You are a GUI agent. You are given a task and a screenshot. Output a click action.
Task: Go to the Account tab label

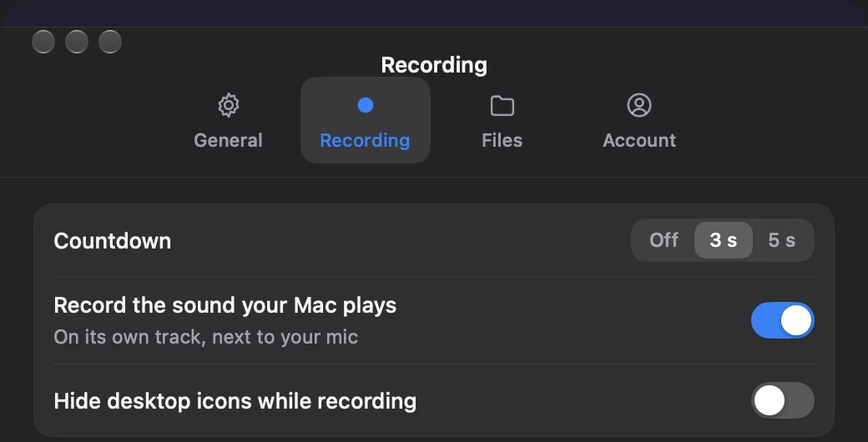639,140
